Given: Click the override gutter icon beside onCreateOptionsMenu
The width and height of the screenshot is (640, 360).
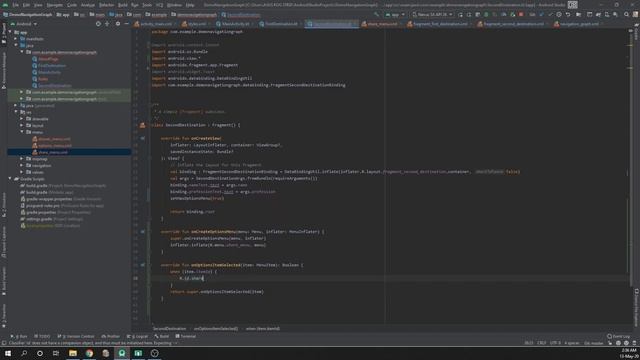Looking at the screenshot, I should pyautogui.click(x=142, y=231).
